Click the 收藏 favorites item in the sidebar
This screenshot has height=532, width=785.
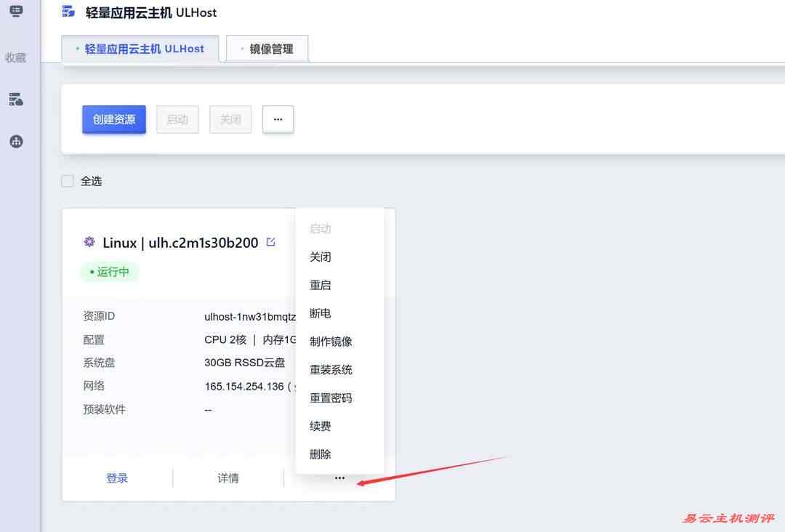pyautogui.click(x=16, y=57)
